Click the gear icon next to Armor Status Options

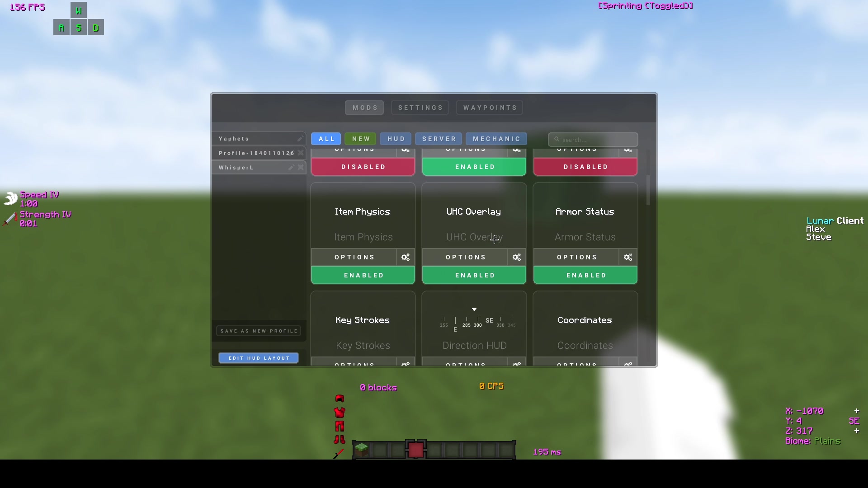[x=628, y=257]
